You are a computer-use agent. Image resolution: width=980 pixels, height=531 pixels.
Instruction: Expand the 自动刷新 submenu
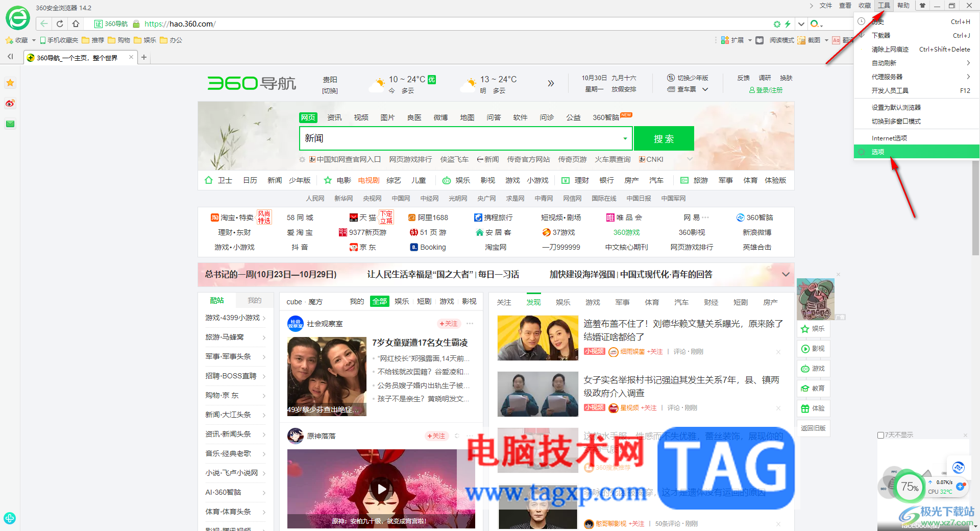tap(916, 63)
